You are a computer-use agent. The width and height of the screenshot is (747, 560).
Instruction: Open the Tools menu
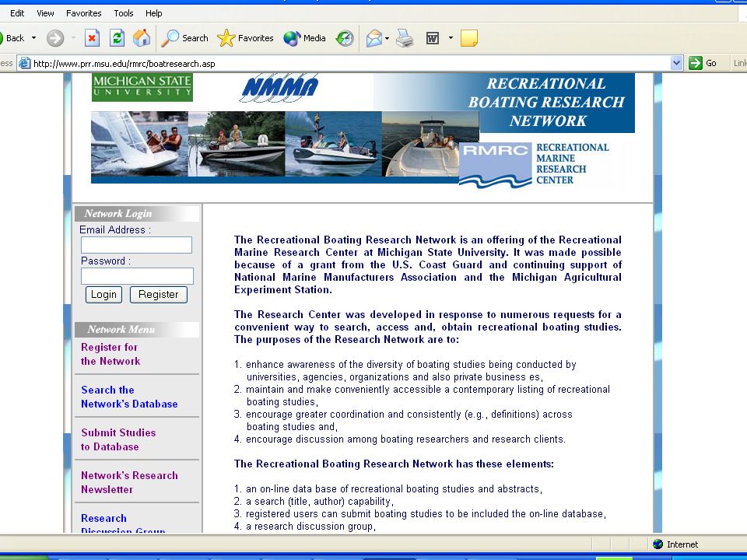124,13
